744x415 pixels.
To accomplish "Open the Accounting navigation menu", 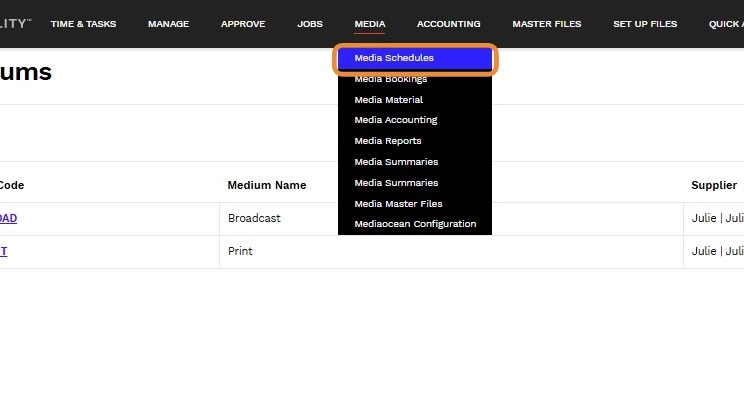I will coord(449,24).
